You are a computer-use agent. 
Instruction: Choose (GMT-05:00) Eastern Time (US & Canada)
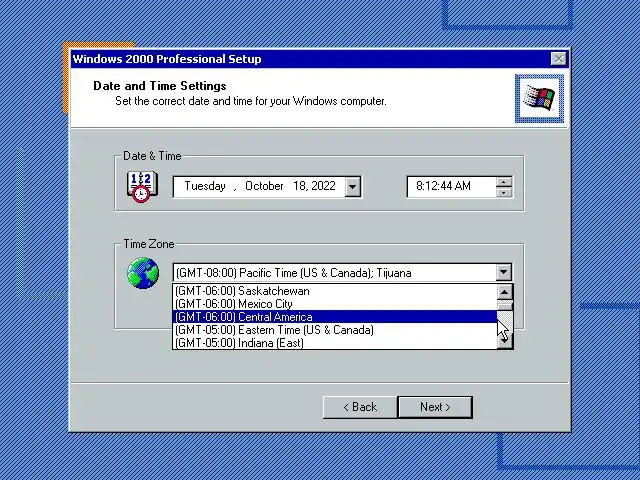pyautogui.click(x=335, y=330)
